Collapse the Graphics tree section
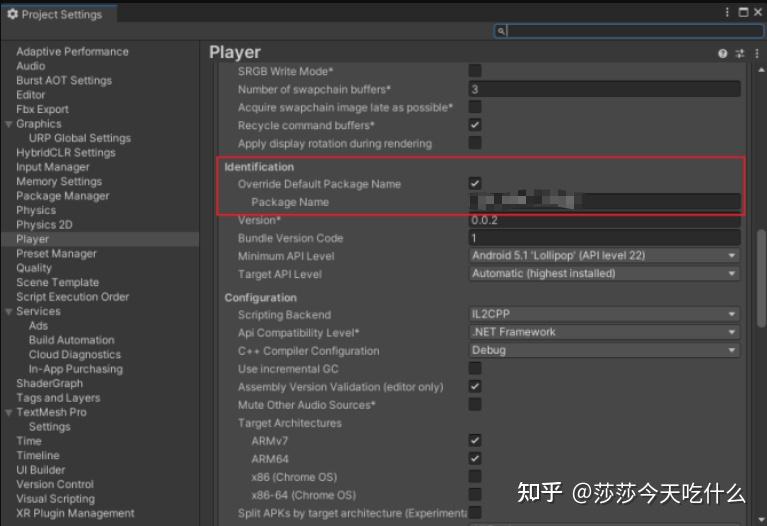 coord(8,124)
